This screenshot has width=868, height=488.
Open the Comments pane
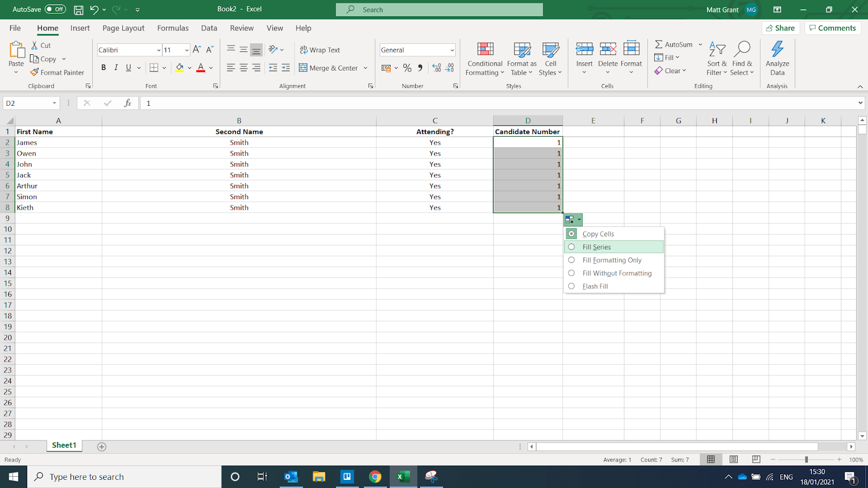tap(833, 28)
